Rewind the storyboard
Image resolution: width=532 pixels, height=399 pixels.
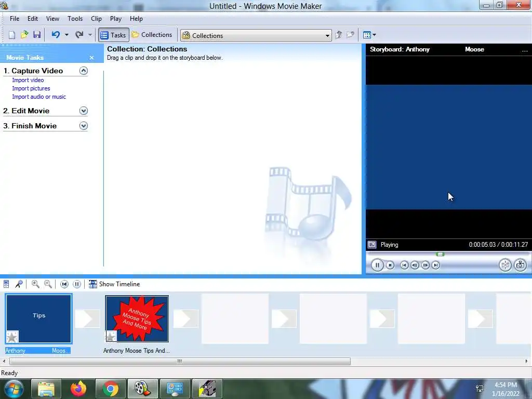[x=64, y=284]
